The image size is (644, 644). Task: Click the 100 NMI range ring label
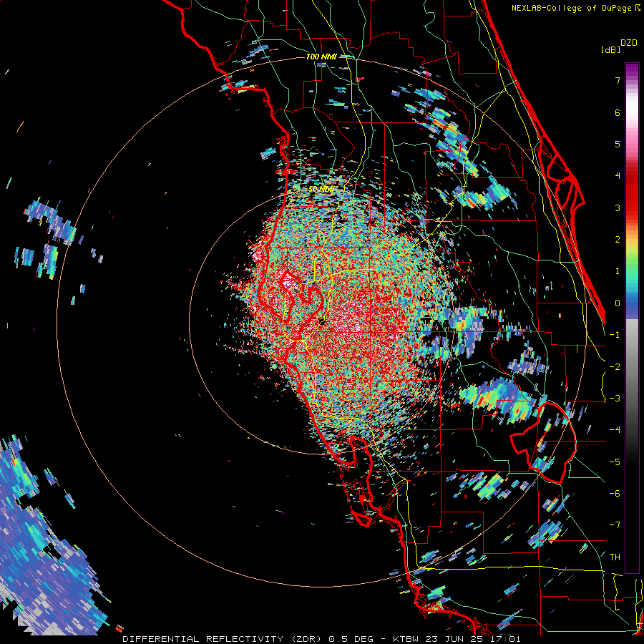pyautogui.click(x=321, y=57)
